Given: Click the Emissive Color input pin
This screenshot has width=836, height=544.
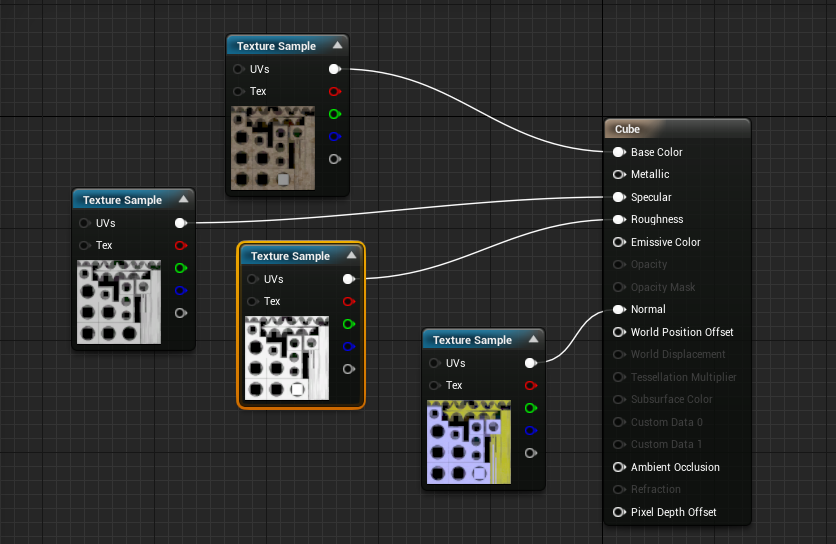Looking at the screenshot, I should pyautogui.click(x=618, y=242).
